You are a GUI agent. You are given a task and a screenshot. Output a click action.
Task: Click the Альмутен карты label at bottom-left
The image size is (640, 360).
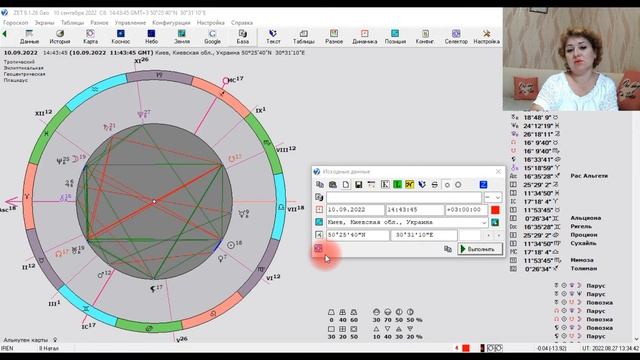click(25, 340)
